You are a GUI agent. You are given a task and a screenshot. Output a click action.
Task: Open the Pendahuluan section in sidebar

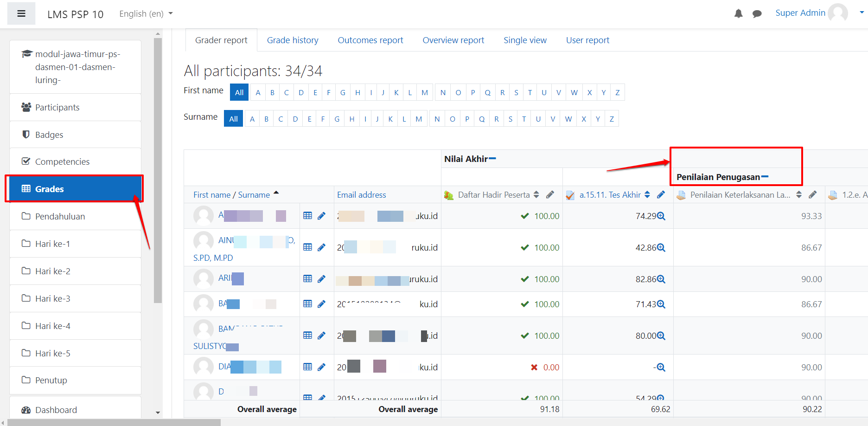point(76,216)
